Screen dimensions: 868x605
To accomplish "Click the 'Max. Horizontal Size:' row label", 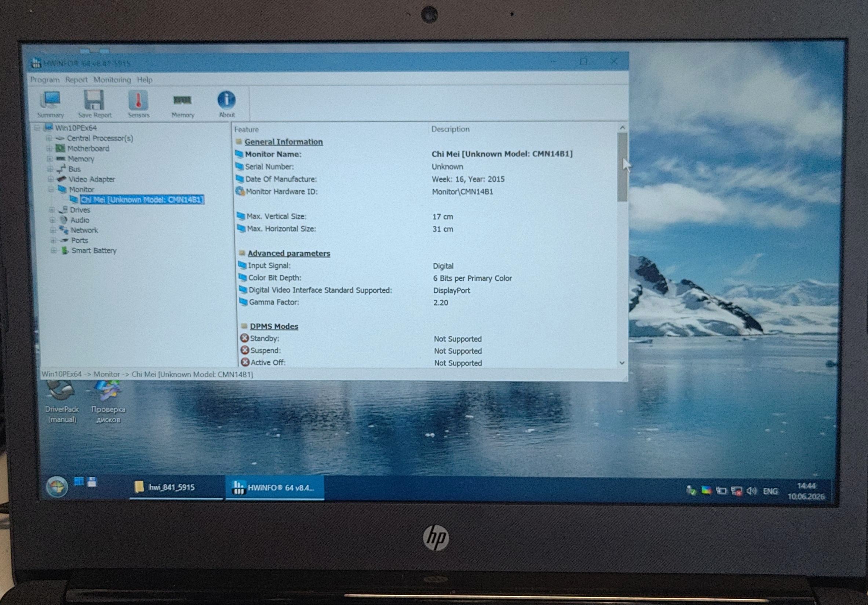I will pos(281,229).
